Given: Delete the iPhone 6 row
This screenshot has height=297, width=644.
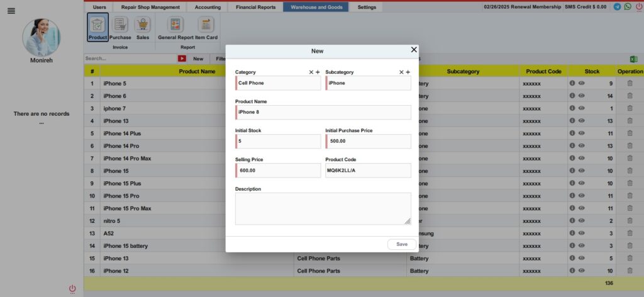Looking at the screenshot, I should coord(630,96).
